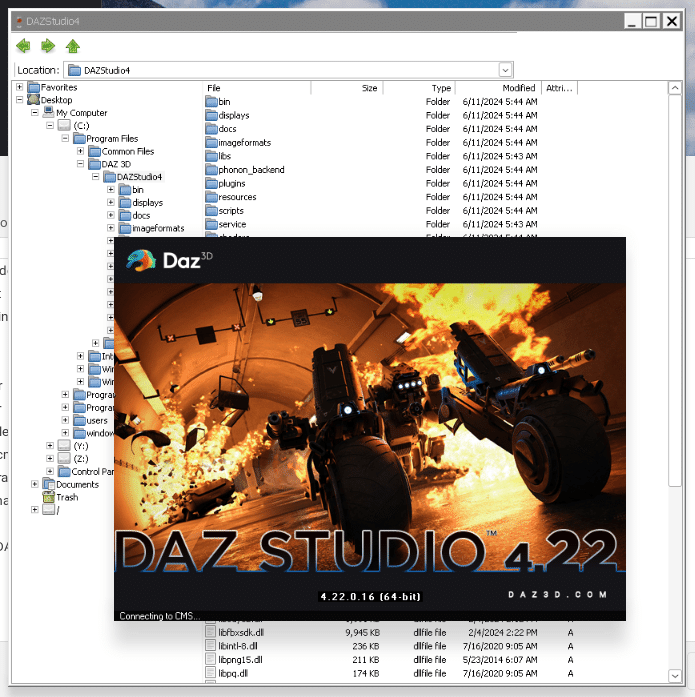Click the file list scroll up arrow

[675, 88]
